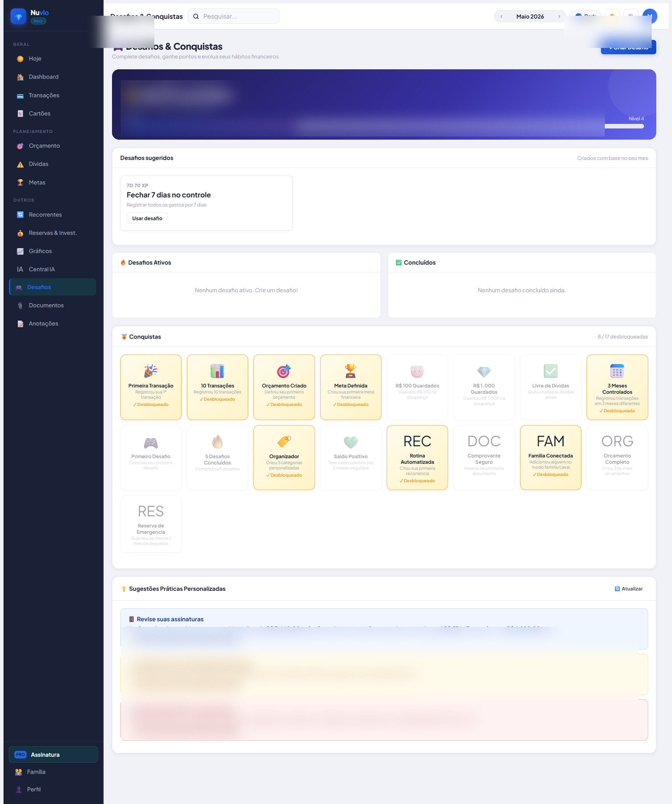
Task: Open the Hoje sun icon in sidebar
Action: tap(20, 59)
